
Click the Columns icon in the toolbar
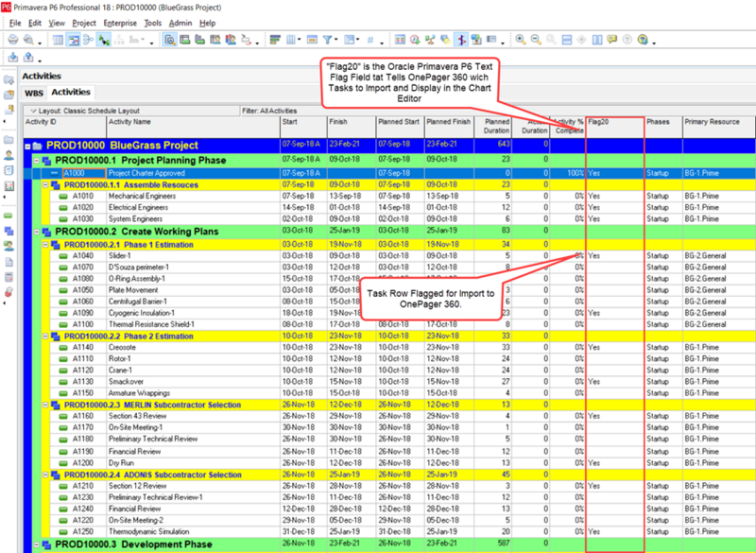click(x=291, y=40)
